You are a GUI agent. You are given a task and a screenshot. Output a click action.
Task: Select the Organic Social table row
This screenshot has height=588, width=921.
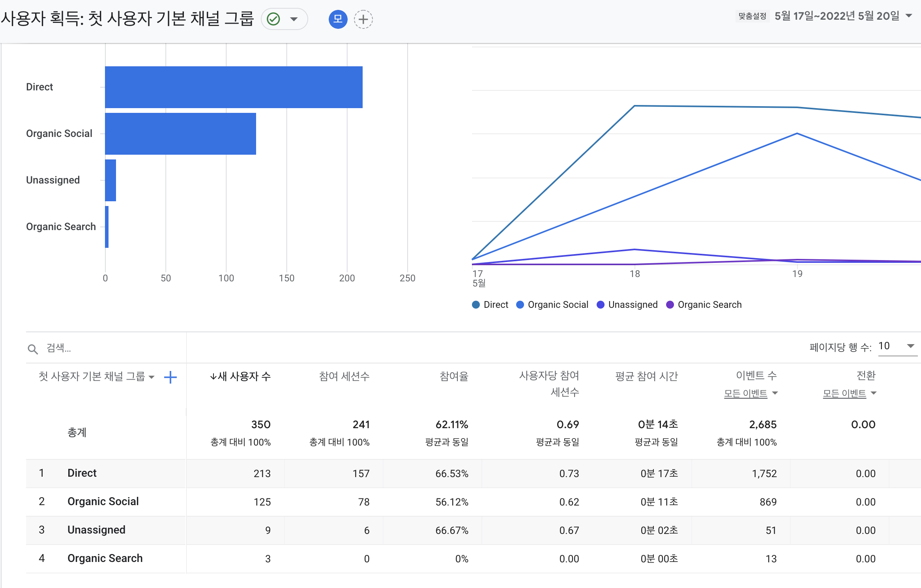pyautogui.click(x=103, y=502)
